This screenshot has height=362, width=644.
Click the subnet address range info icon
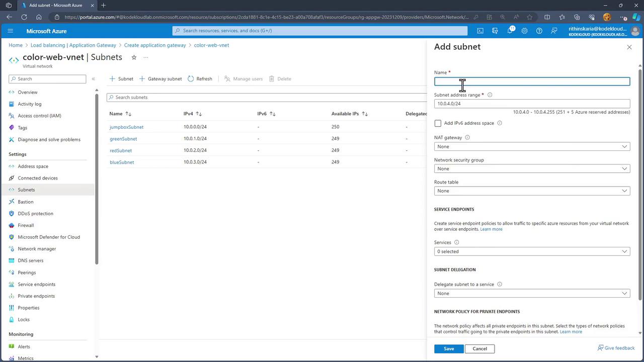[490, 95]
